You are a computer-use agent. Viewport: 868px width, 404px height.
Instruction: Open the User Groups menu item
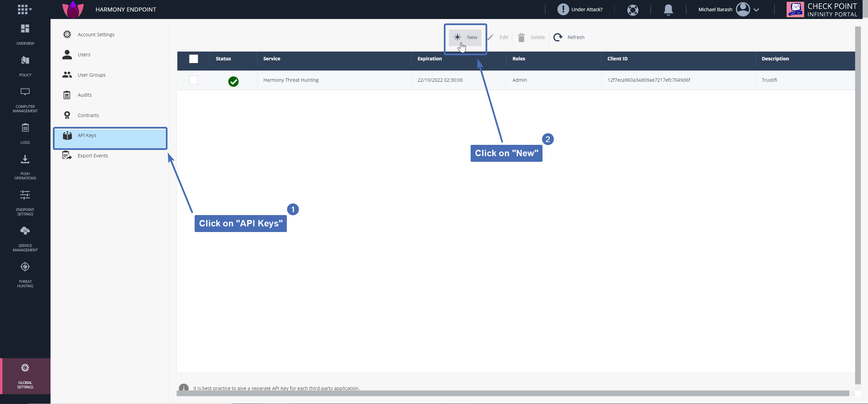[92, 75]
